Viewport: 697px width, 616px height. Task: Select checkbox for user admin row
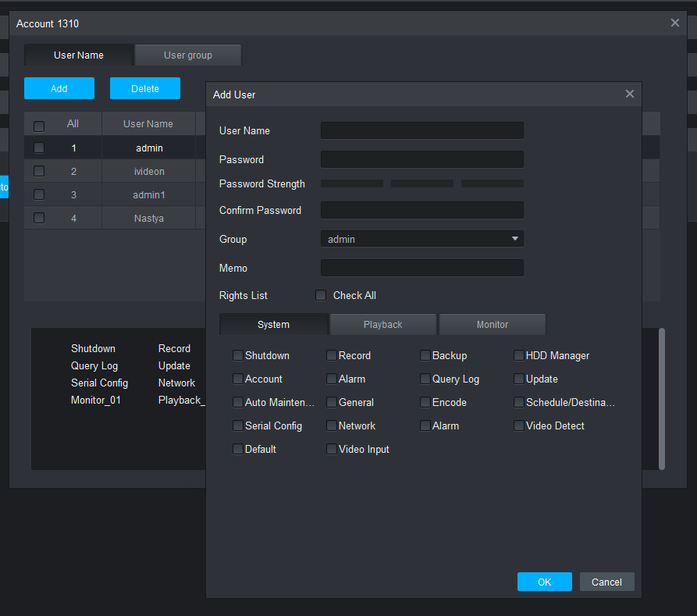click(39, 148)
